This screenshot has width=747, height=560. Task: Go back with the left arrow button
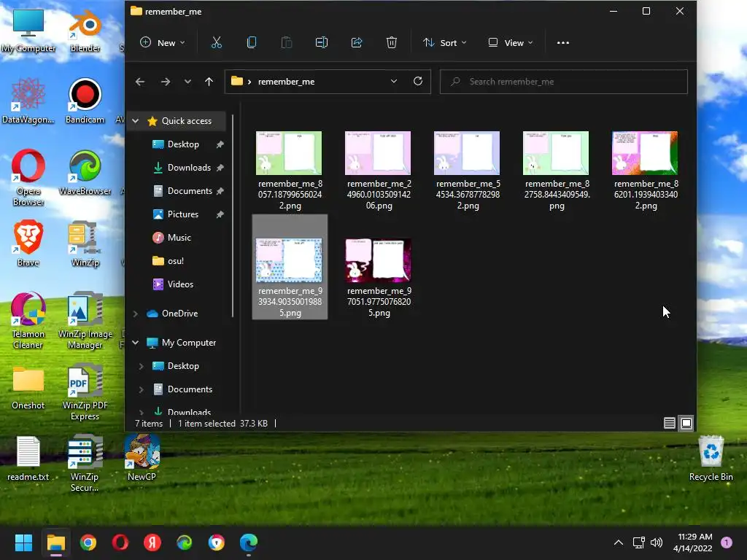[139, 82]
